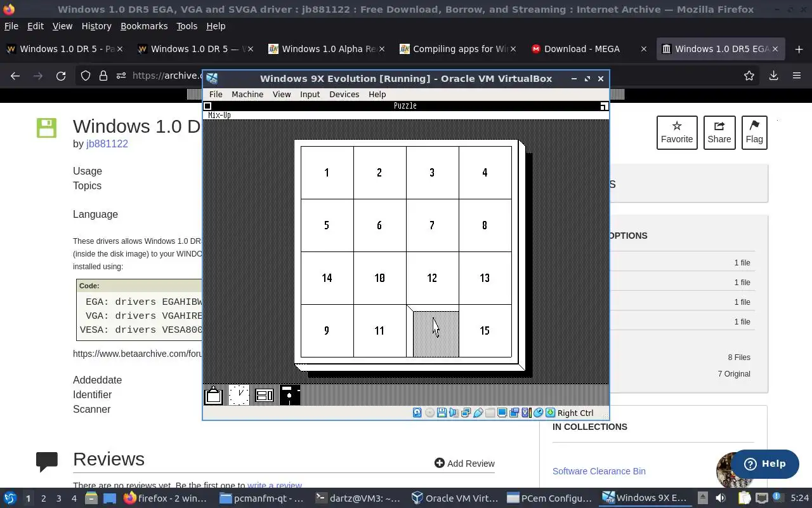This screenshot has width=812, height=508.
Task: Click puzzle tile number 15
Action: [x=485, y=331]
